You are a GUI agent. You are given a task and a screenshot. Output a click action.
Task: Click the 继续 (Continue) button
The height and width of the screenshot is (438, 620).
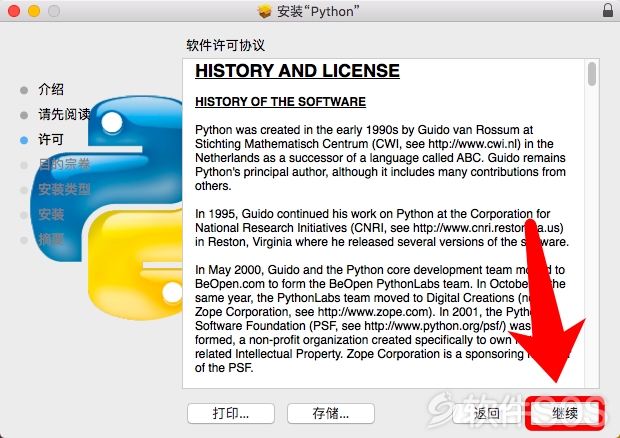565,413
